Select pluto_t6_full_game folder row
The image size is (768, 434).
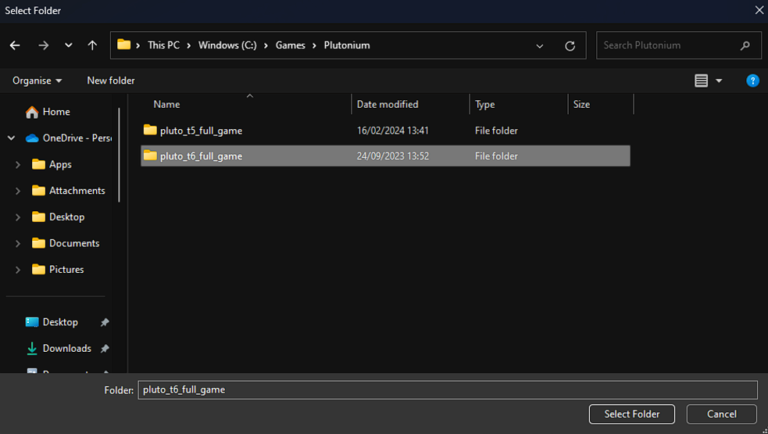[x=385, y=156]
